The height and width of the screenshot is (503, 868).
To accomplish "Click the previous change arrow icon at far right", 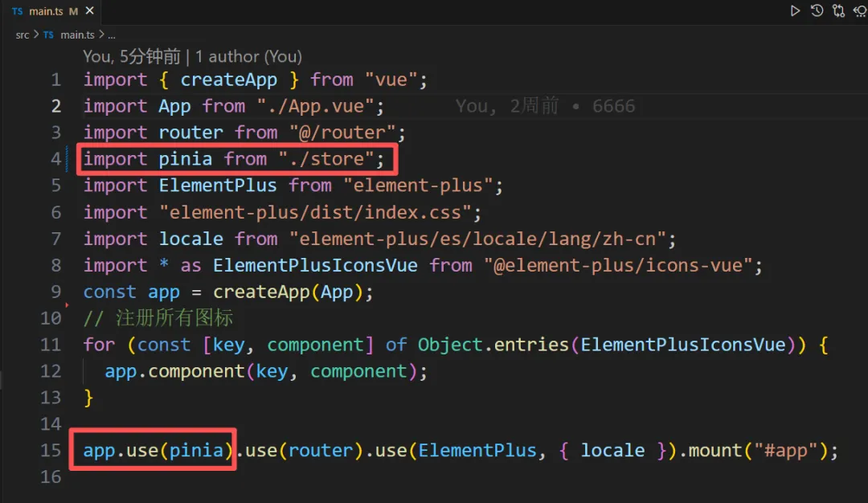I will [861, 11].
